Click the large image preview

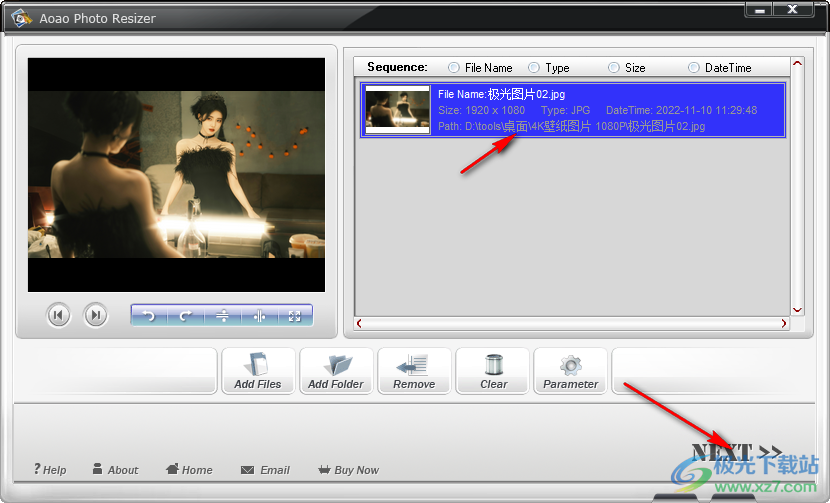coord(176,175)
